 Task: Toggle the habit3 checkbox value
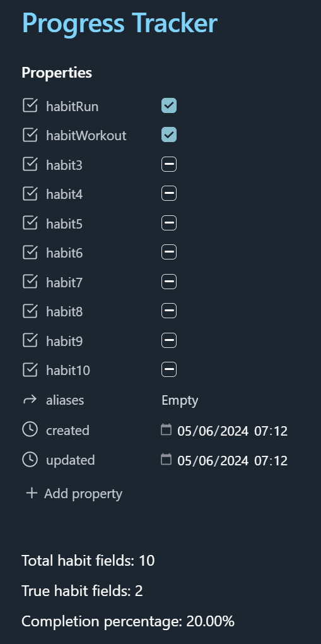point(169,165)
